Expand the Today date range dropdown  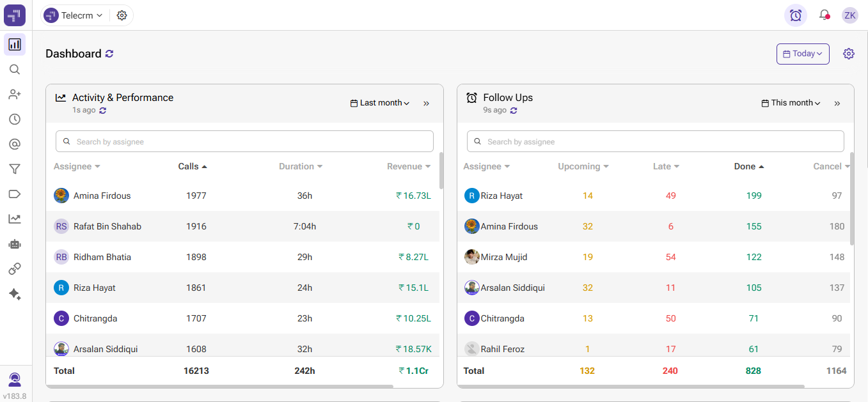point(803,54)
